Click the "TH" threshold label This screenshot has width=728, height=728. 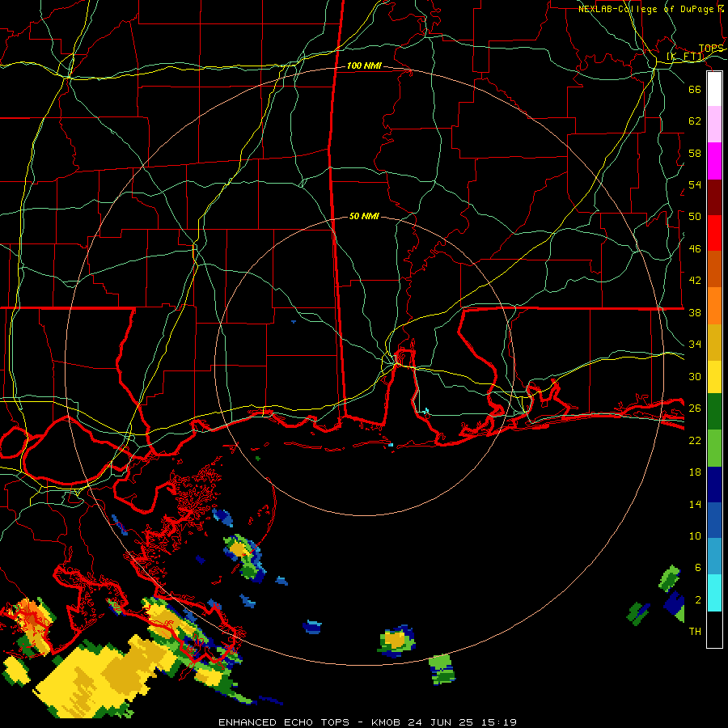[x=695, y=632]
